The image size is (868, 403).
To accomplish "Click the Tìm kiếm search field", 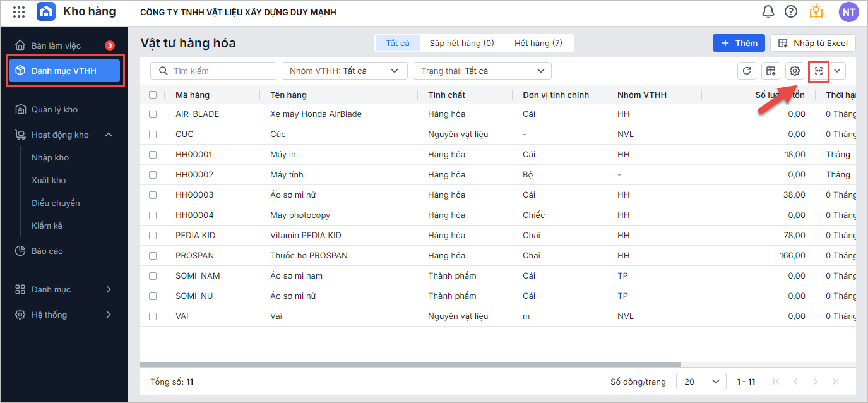I will [x=213, y=71].
